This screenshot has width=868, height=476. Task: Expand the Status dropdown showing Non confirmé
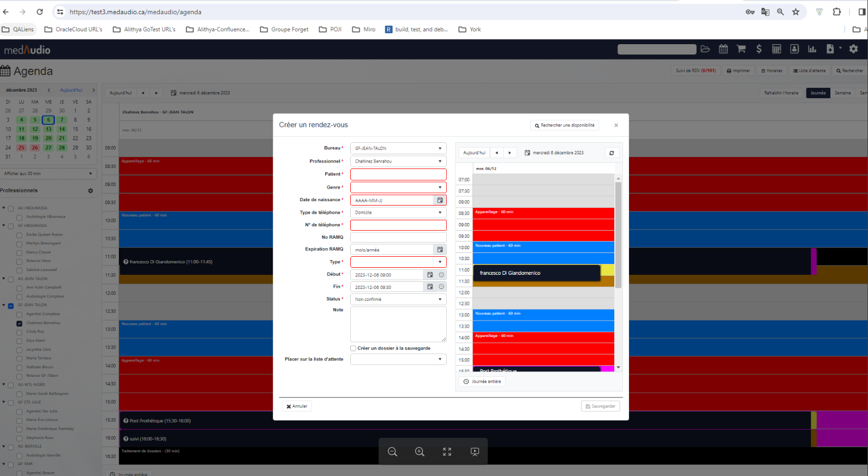coord(398,299)
